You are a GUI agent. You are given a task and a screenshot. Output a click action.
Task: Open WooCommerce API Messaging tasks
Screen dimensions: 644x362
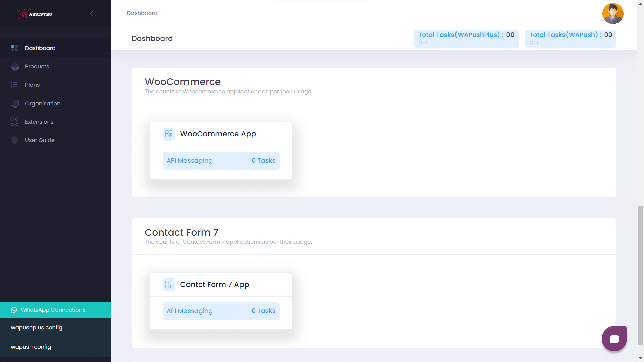click(x=221, y=161)
